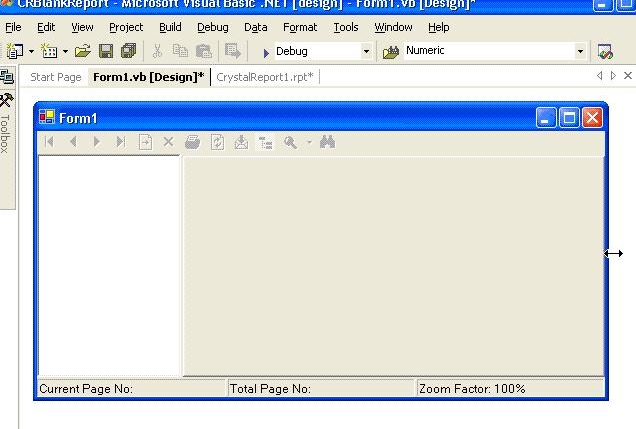Click the Print report icon
636x429 pixels.
click(193, 142)
